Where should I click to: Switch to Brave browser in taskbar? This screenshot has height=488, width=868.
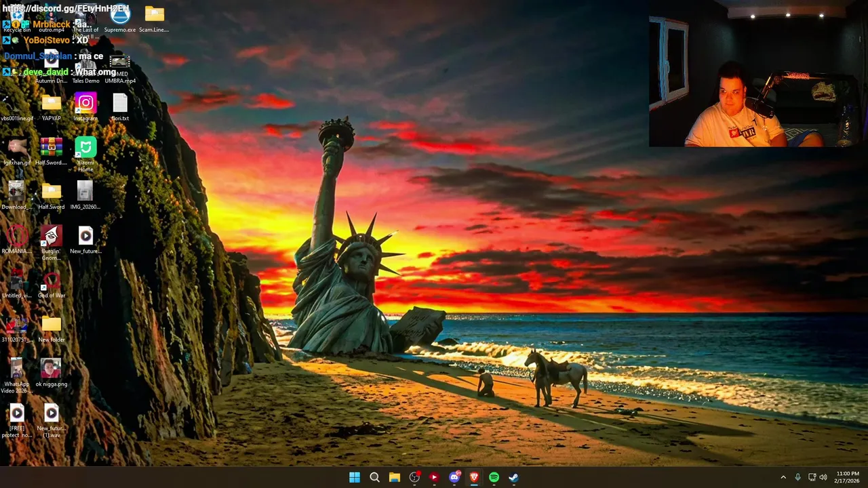(474, 477)
